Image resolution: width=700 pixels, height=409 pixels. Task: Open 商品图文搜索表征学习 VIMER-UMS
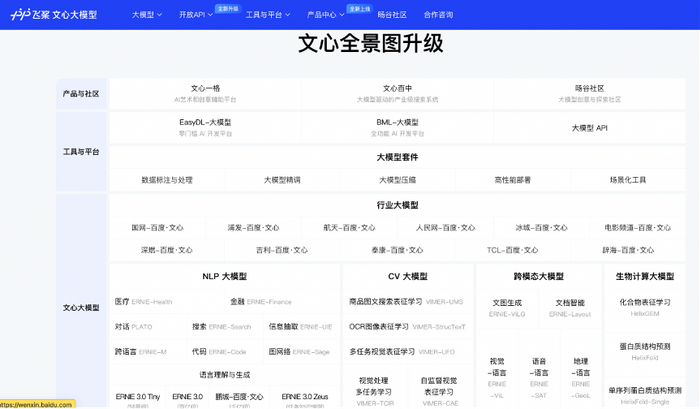[x=406, y=302]
